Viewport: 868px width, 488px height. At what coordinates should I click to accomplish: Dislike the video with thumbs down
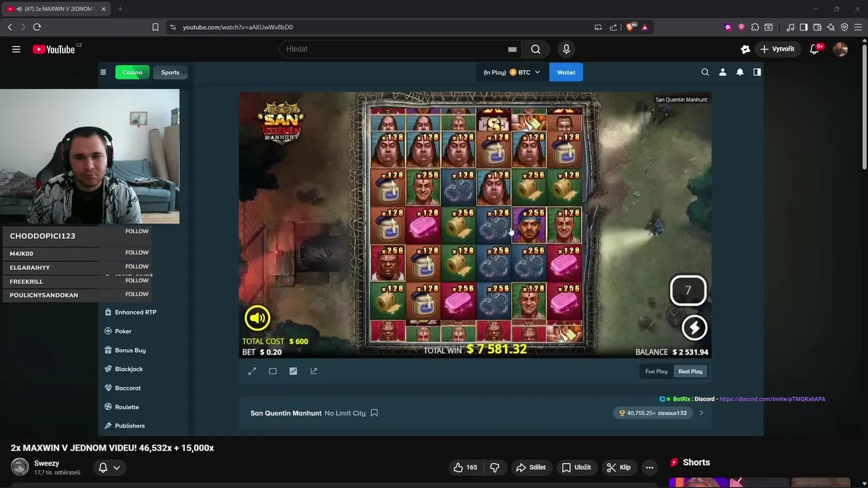pos(495,467)
